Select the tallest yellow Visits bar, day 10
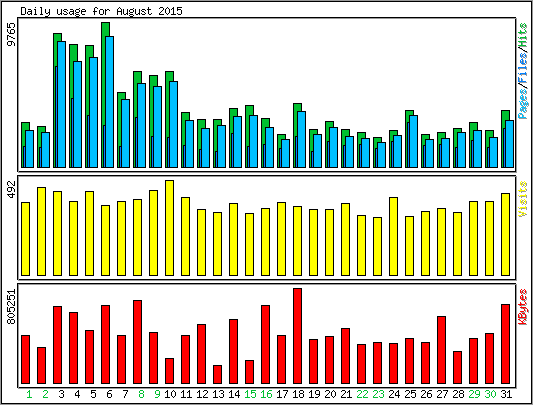The width and height of the screenshot is (533, 405). 170,228
